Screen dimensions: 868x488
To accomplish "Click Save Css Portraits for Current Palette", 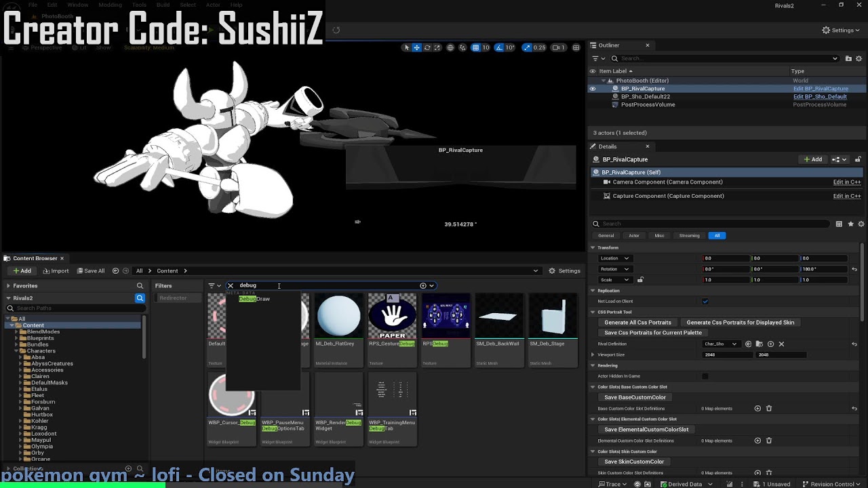I will point(653,333).
